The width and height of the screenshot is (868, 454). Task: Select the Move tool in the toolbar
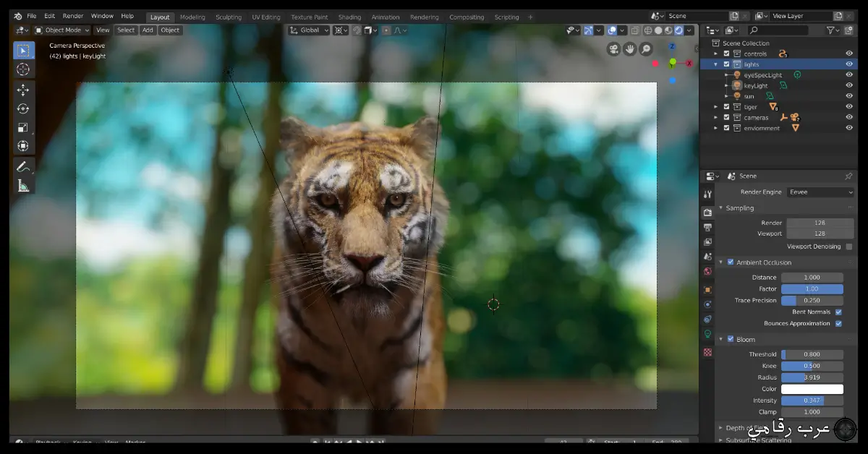coord(24,89)
